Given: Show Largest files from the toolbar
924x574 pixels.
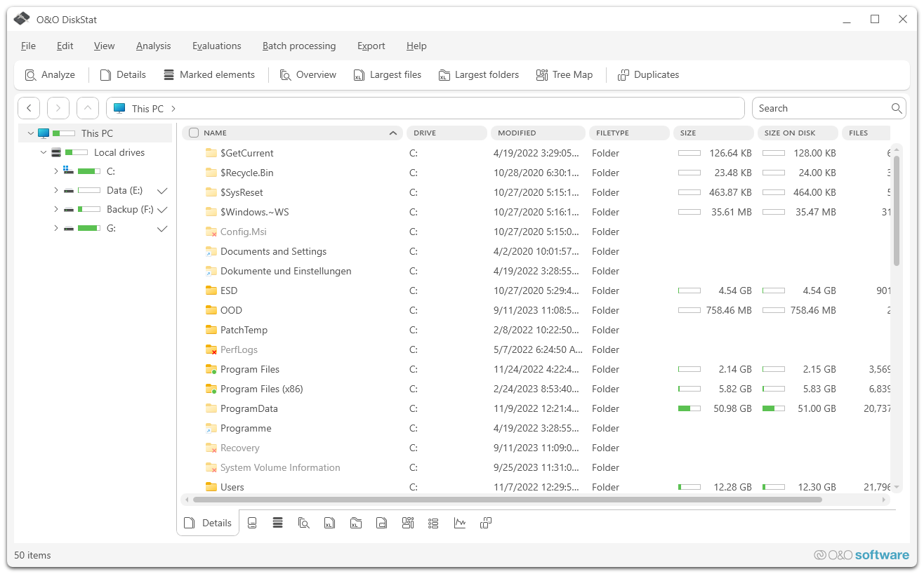Looking at the screenshot, I should pyautogui.click(x=387, y=74).
